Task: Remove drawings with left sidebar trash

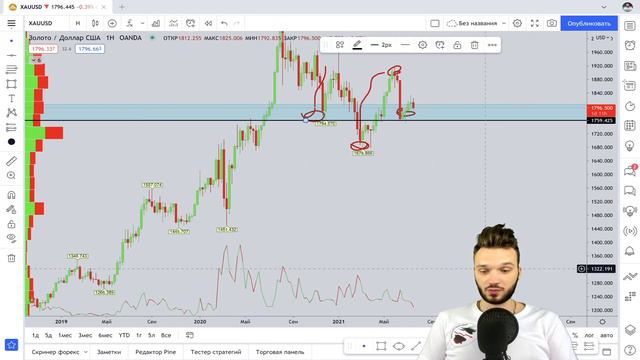Action: click(11, 258)
